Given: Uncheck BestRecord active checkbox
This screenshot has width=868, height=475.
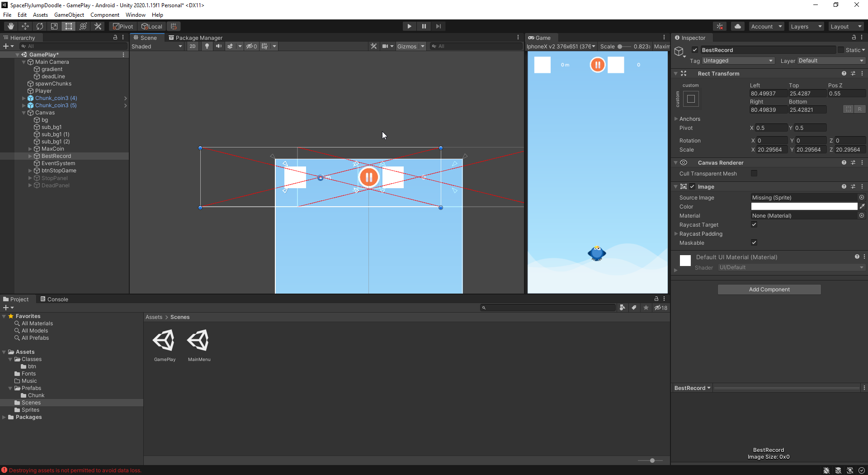Looking at the screenshot, I should (x=695, y=50).
